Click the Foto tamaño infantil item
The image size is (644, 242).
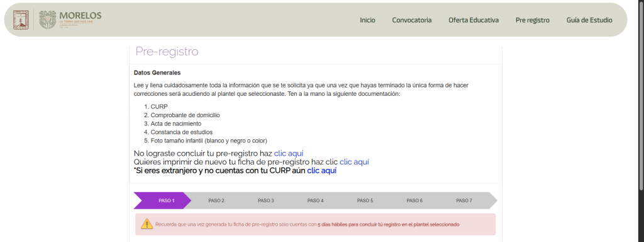click(209, 141)
